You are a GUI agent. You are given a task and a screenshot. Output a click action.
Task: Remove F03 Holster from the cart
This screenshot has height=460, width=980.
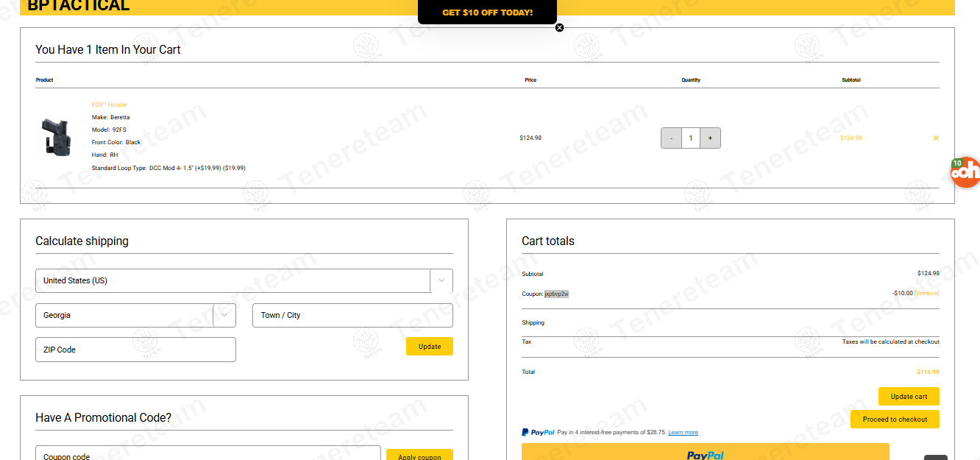coord(936,138)
